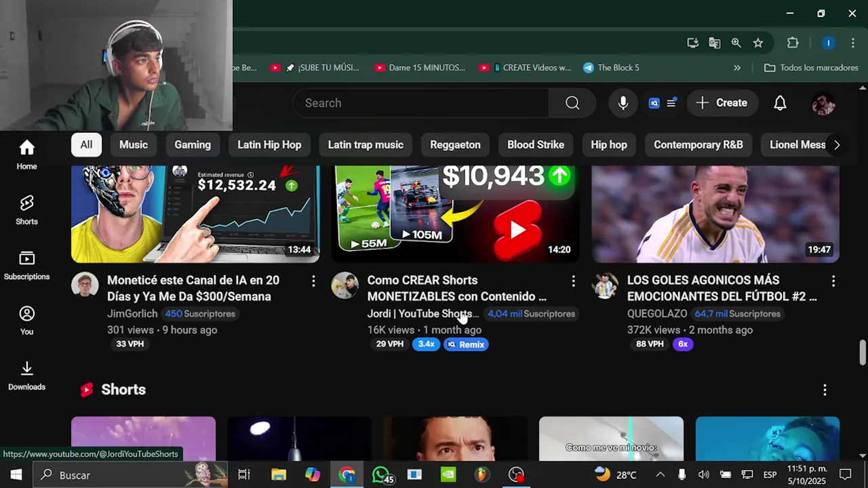
Task: Open WhatsApp from the taskbar
Action: point(382,475)
